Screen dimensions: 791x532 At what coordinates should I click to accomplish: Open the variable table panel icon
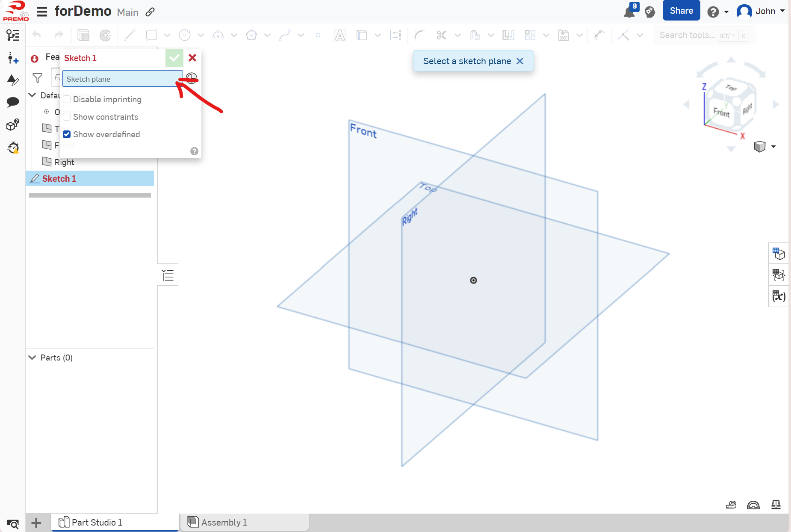pos(778,296)
